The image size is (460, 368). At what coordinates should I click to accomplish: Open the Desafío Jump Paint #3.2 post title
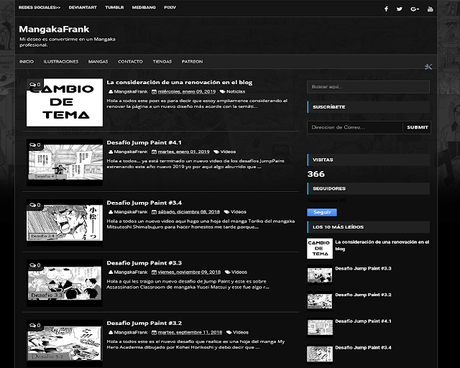[144, 323]
